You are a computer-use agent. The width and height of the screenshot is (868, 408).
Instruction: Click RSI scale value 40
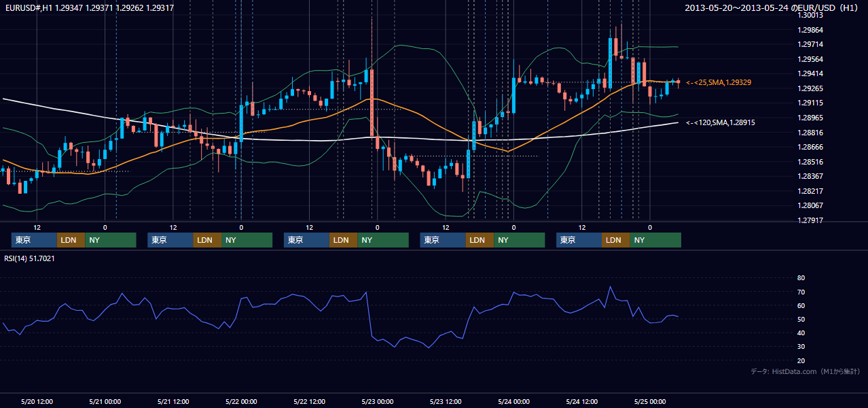pyautogui.click(x=801, y=333)
